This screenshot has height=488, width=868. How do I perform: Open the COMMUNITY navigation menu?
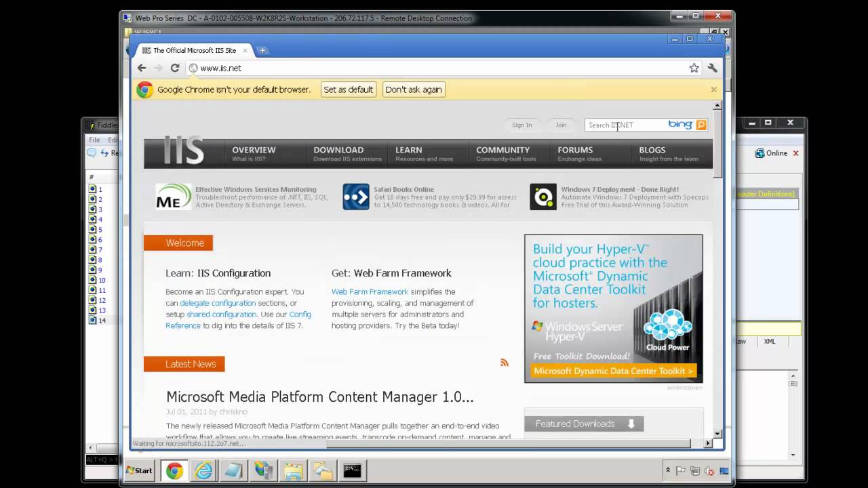point(506,153)
